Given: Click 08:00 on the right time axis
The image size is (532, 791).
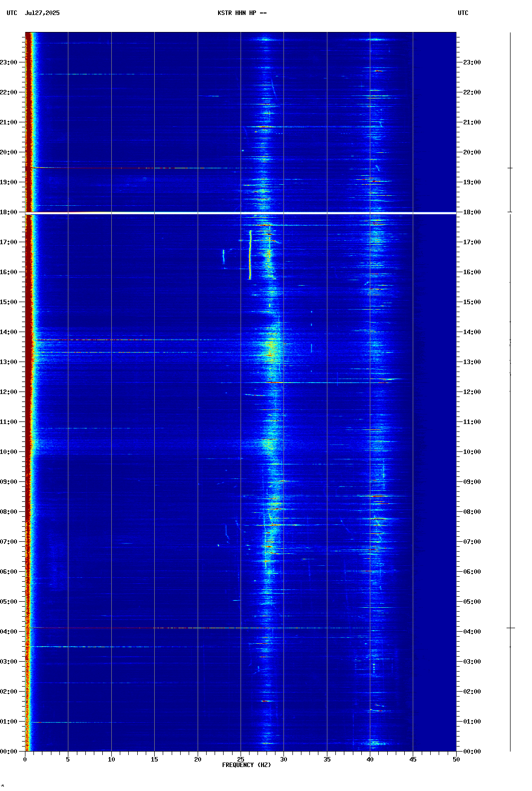Looking at the screenshot, I should click(x=472, y=512).
